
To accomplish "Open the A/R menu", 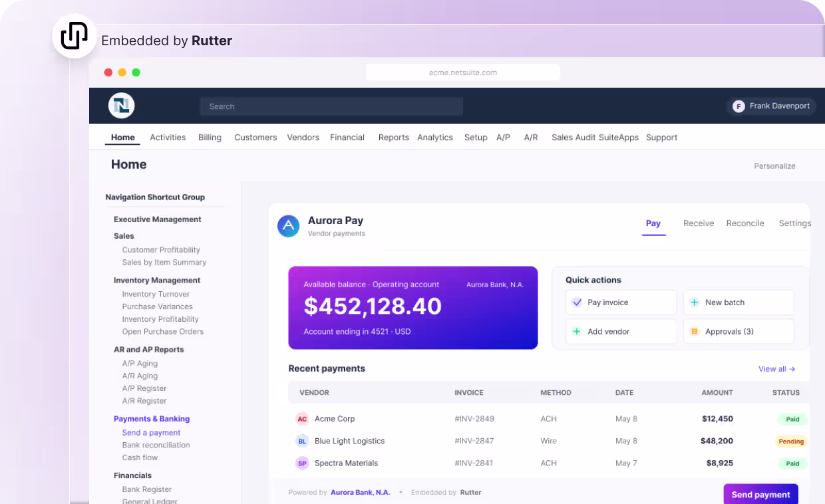I will point(531,138).
